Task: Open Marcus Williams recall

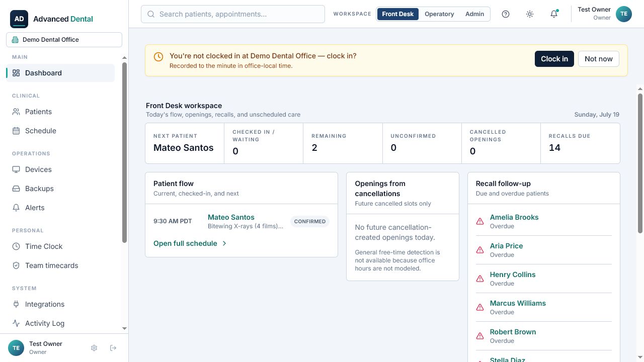Action: pyautogui.click(x=518, y=303)
